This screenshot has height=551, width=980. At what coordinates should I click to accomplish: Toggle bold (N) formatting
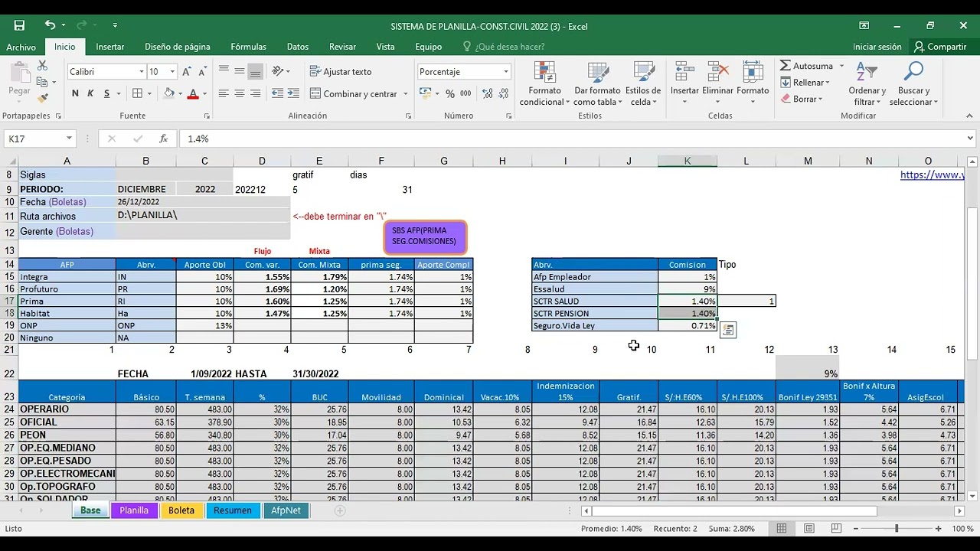click(75, 93)
